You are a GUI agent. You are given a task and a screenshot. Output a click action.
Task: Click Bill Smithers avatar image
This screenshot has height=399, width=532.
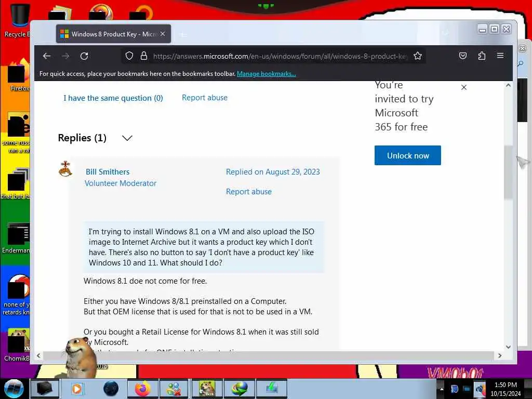coord(65,169)
